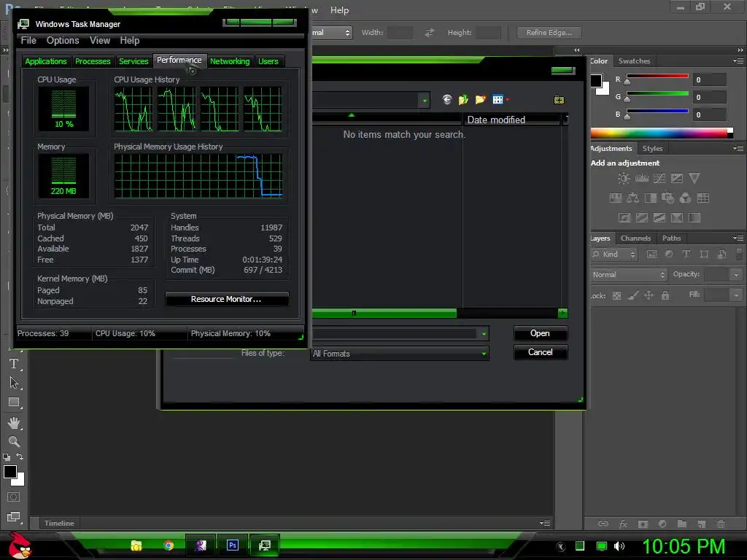Add Channel Mixer adjustment icon
The width and height of the screenshot is (747, 560).
(x=685, y=198)
